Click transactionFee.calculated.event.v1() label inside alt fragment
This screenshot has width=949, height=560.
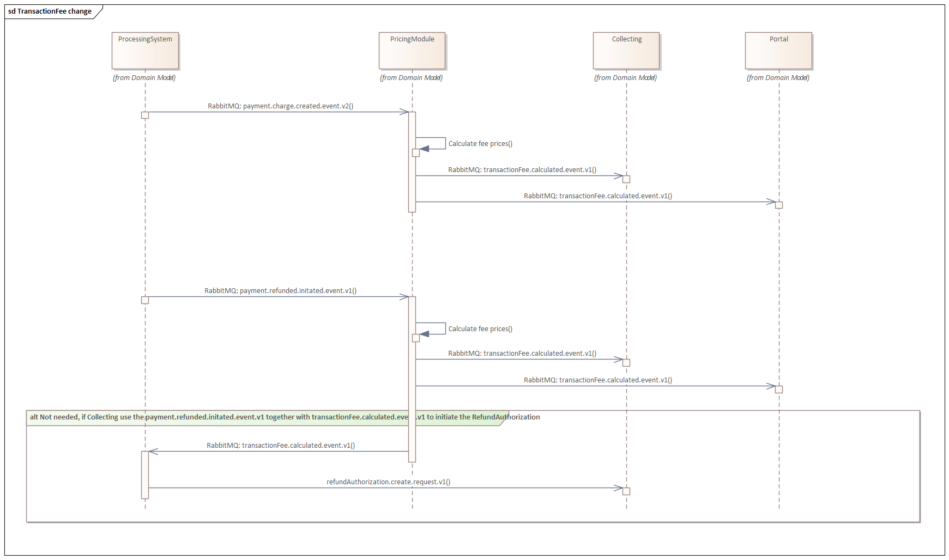click(281, 445)
